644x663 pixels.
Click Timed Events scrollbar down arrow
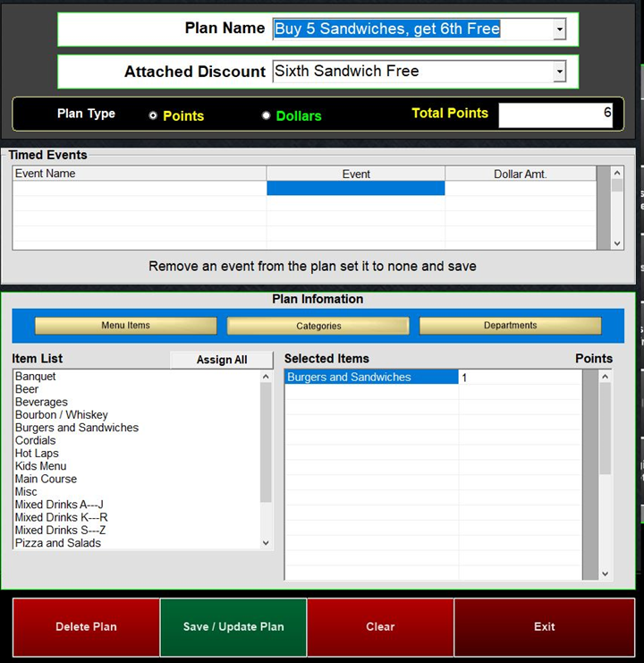[617, 243]
